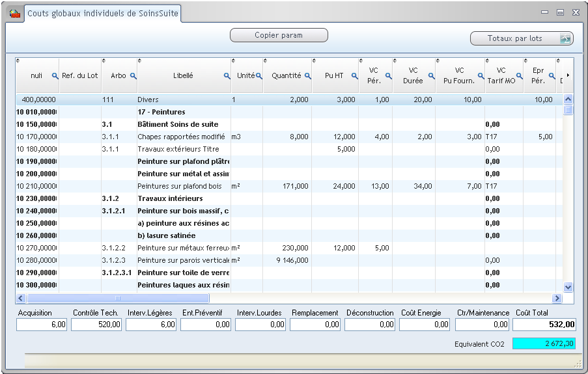Click the horizontal scrollbar right arrow
Viewport: 588px width, 374px height.
click(557, 299)
